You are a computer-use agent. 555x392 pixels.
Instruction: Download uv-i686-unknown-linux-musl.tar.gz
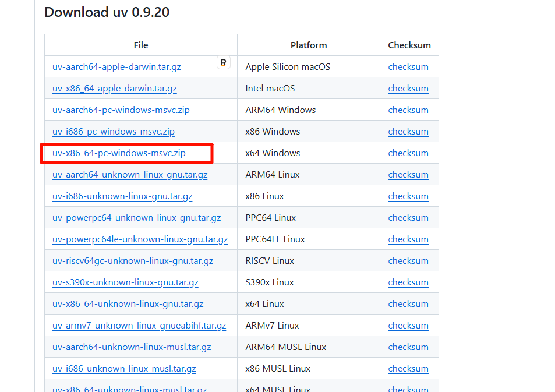coord(124,369)
